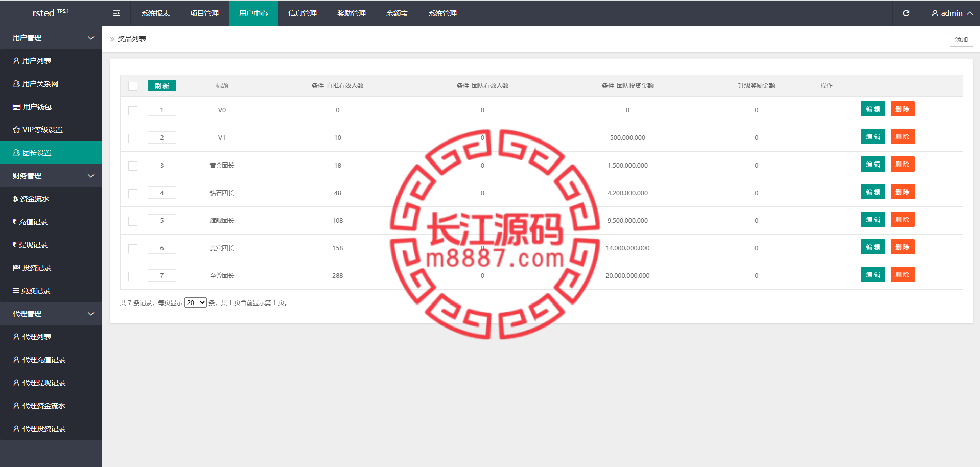This screenshot has width=980, height=467.
Task: Open the page size dropdown showing 20
Action: [196, 302]
